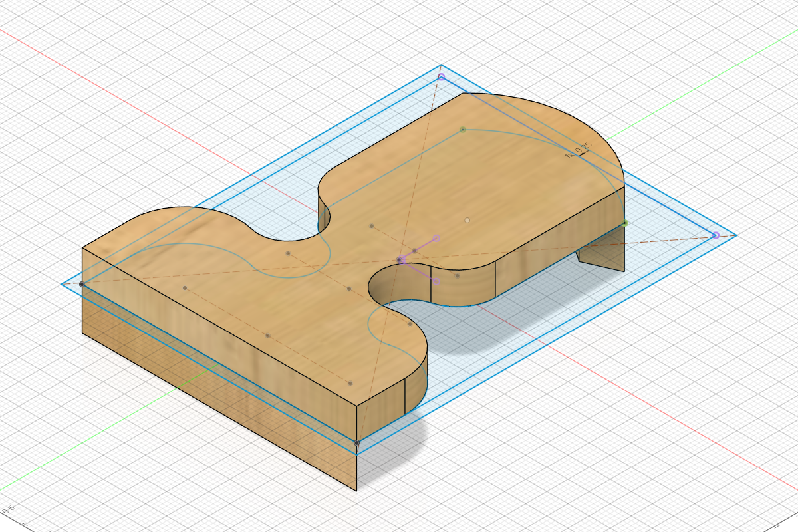Select the dark sketch point at the rectangle's nearest bottom corner

click(x=356, y=442)
